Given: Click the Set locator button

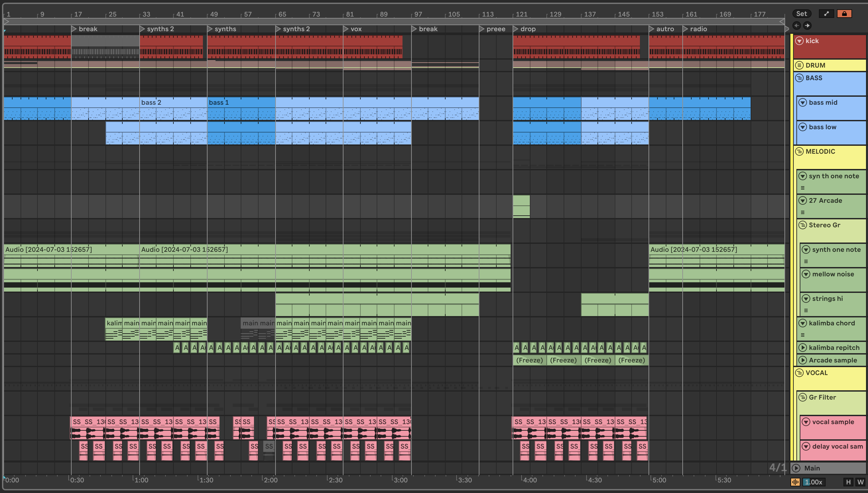Looking at the screenshot, I should click(x=801, y=14).
